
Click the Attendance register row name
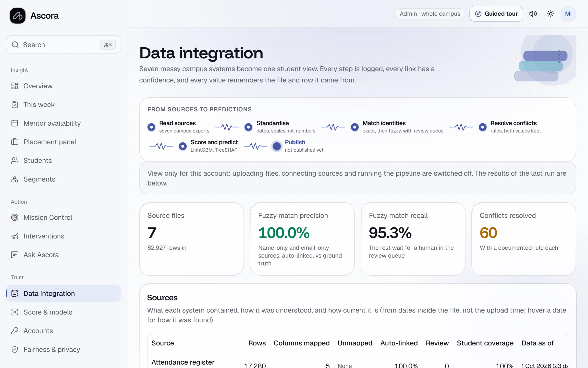click(183, 362)
